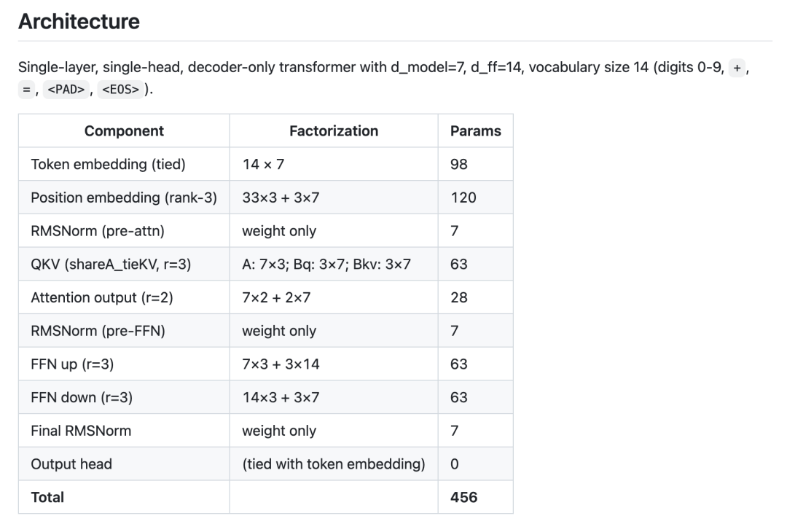Click the "(tied with token embedding)" cell
787x532 pixels.
(x=333, y=464)
